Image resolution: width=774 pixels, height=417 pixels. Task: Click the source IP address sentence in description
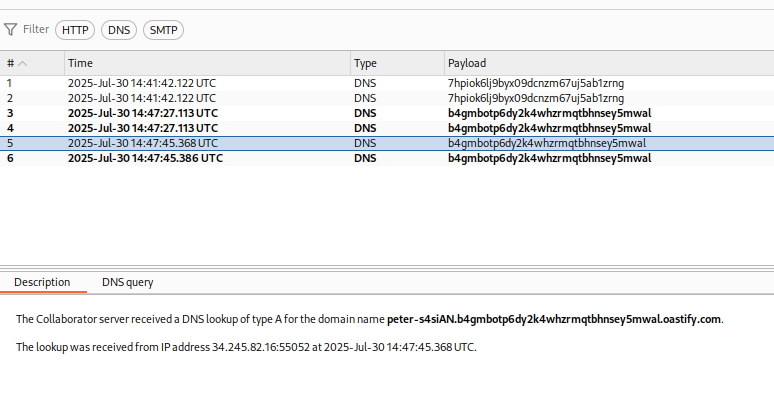(x=246, y=347)
